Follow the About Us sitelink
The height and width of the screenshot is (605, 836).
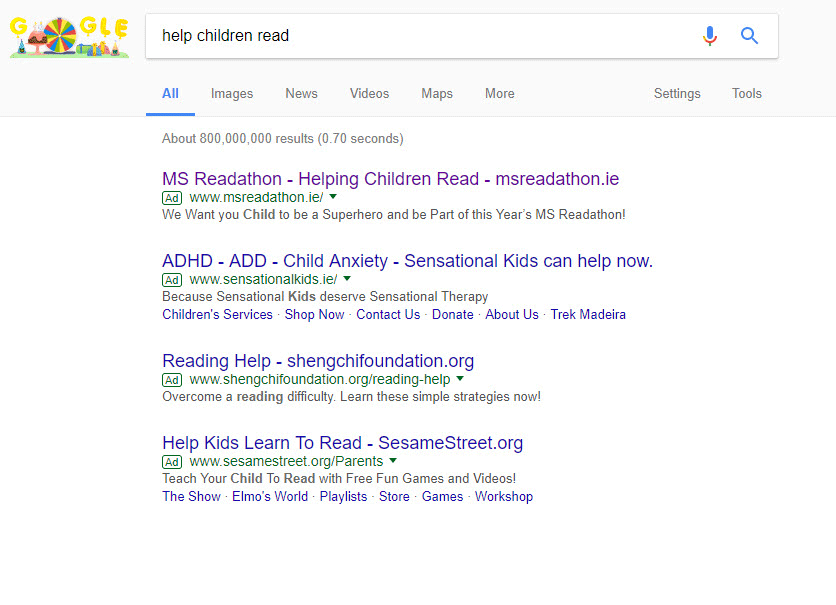coord(512,314)
